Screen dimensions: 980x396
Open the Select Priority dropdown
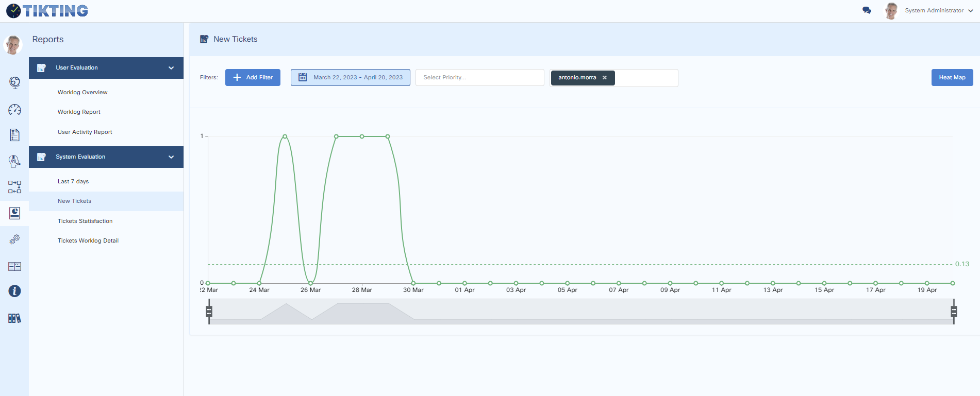tap(479, 78)
